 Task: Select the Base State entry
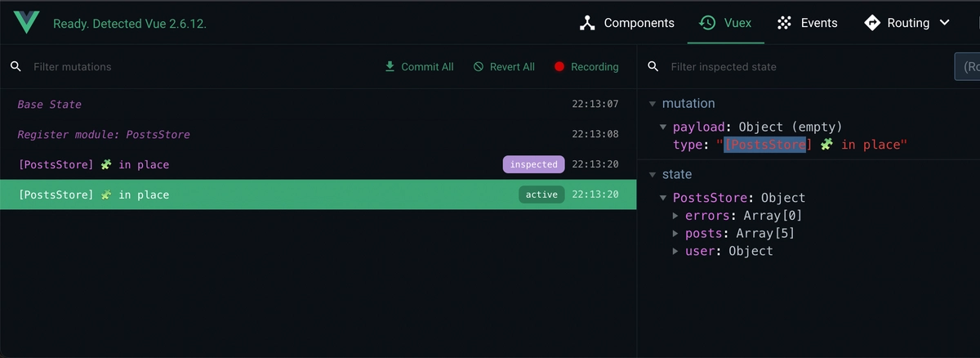tap(50, 105)
